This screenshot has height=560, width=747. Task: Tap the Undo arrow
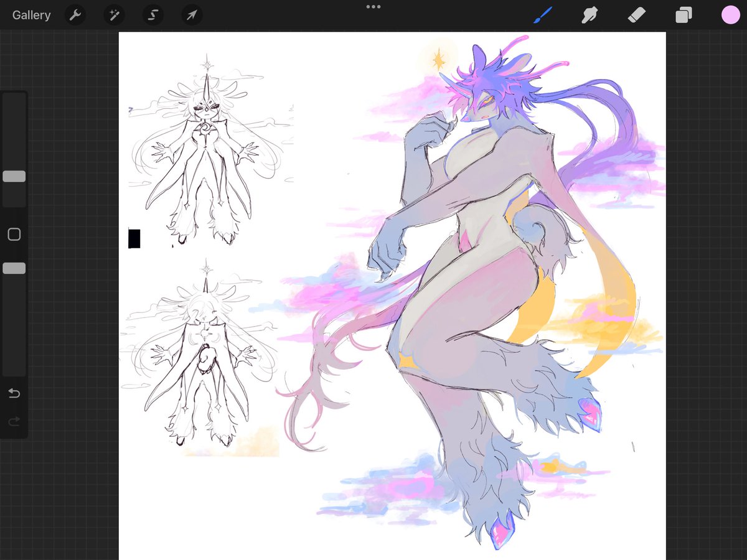13,393
